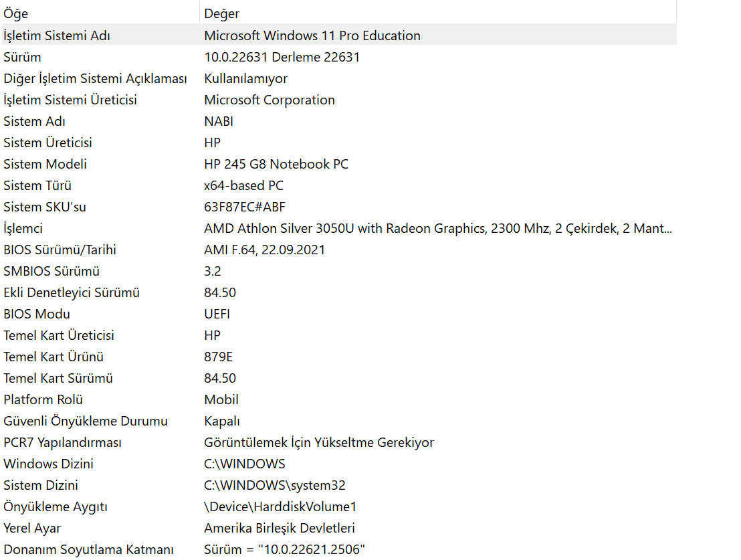Select the Sistem Modeli row
The height and width of the screenshot is (560, 741).
[339, 164]
